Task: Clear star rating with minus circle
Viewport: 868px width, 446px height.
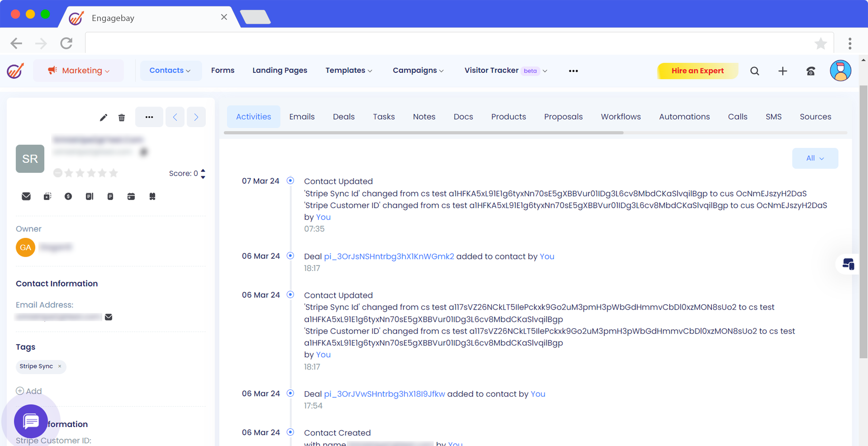Action: click(x=58, y=173)
